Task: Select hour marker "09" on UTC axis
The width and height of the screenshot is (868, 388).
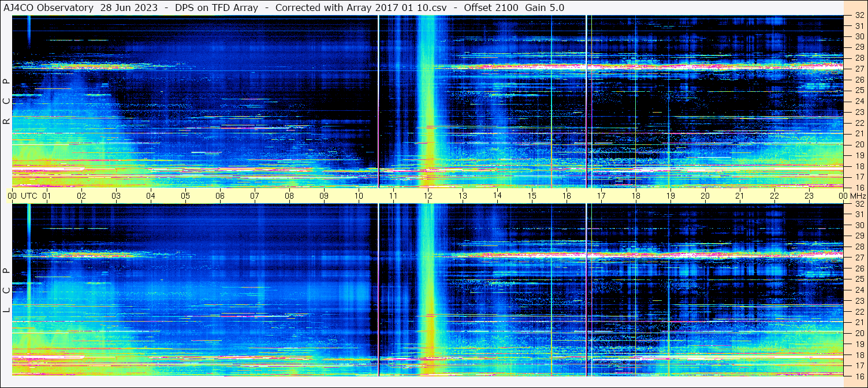Action: tap(324, 196)
